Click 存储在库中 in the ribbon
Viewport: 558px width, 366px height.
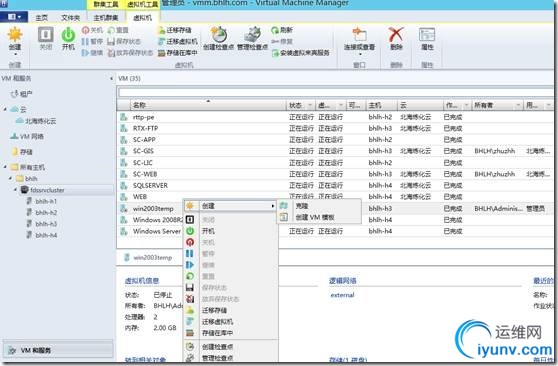[x=178, y=53]
